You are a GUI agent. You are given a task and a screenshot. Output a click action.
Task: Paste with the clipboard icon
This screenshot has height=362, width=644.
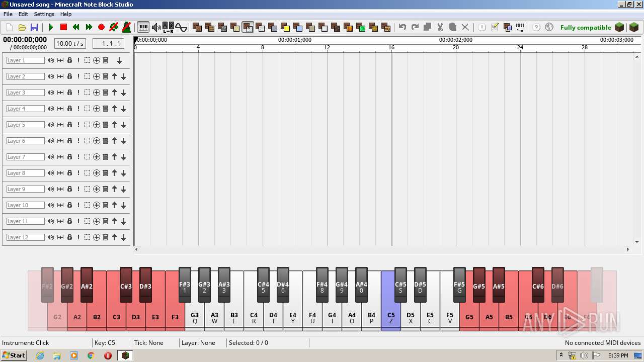pyautogui.click(x=453, y=27)
